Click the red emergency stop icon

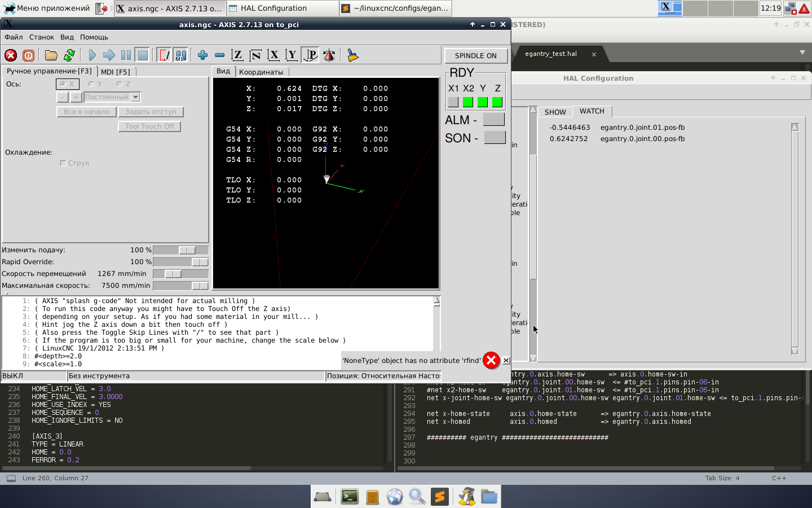click(11, 55)
